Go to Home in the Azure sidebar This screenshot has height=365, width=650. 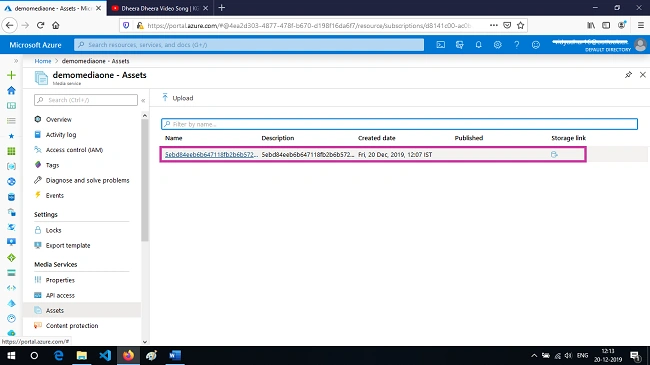click(11, 90)
